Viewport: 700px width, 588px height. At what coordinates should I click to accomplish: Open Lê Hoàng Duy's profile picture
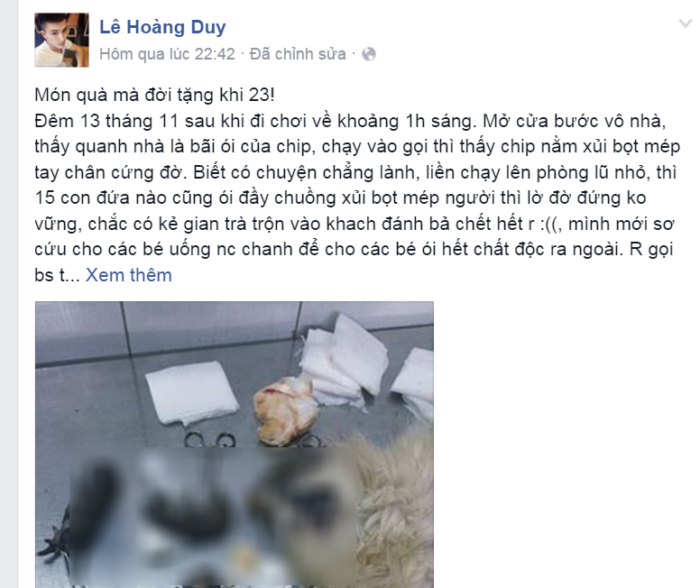click(61, 40)
